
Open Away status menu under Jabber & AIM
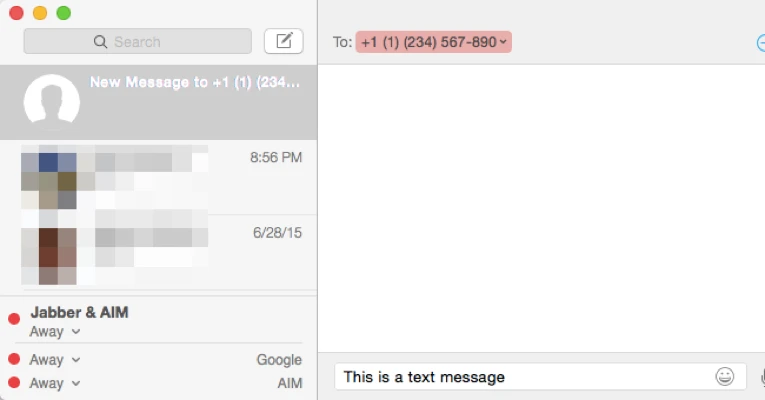tap(55, 332)
